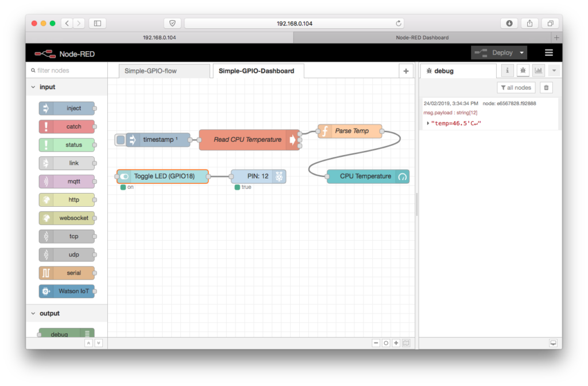The height and width of the screenshot is (386, 588).
Task: Open the dashboard chart panel icon
Action: point(538,70)
